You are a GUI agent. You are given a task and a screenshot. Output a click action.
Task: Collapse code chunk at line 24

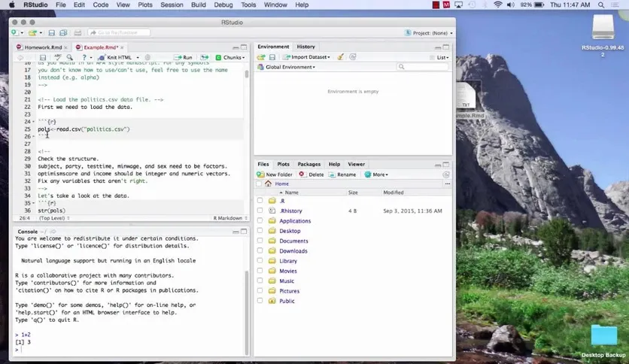[x=34, y=122]
